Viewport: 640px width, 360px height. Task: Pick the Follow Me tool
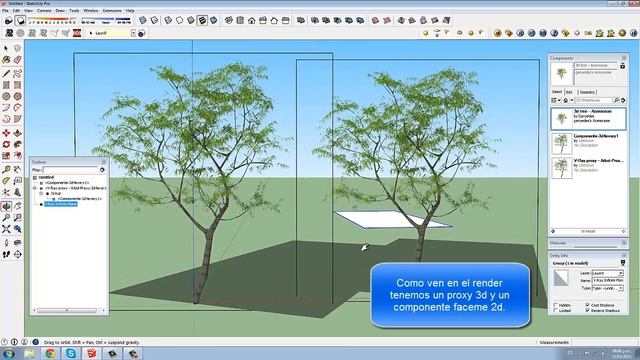17,144
